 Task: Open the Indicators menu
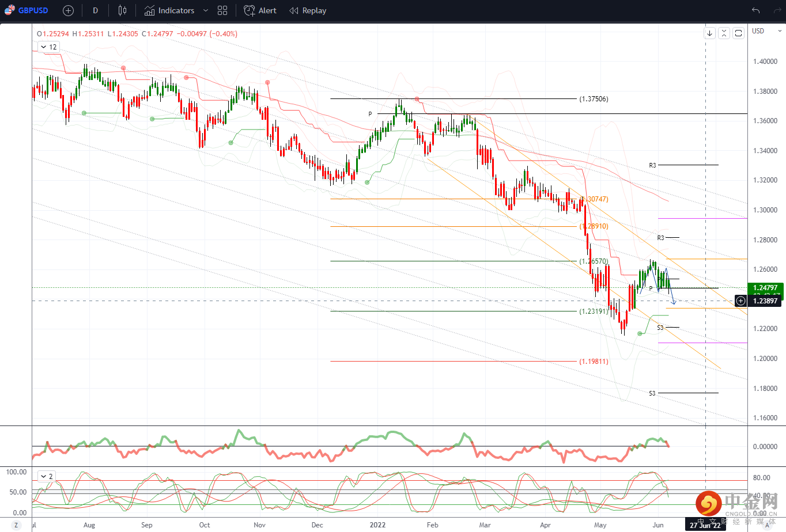[x=169, y=10]
